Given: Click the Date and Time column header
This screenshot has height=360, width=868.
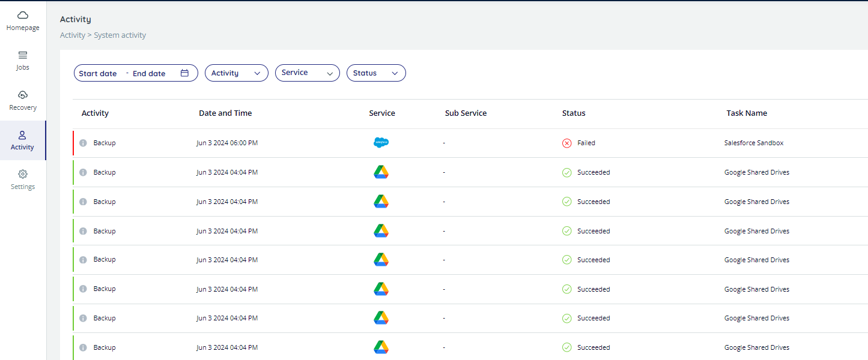Looking at the screenshot, I should tap(225, 113).
